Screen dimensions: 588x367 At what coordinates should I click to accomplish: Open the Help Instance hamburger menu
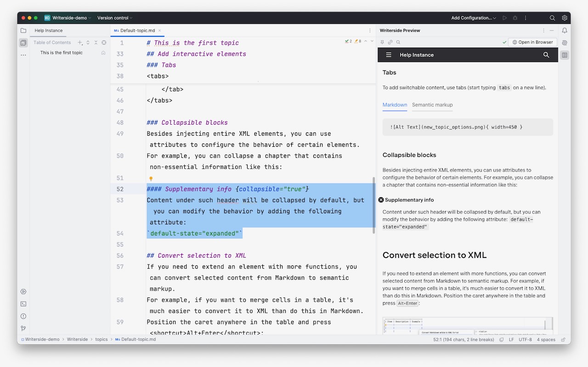pos(388,55)
